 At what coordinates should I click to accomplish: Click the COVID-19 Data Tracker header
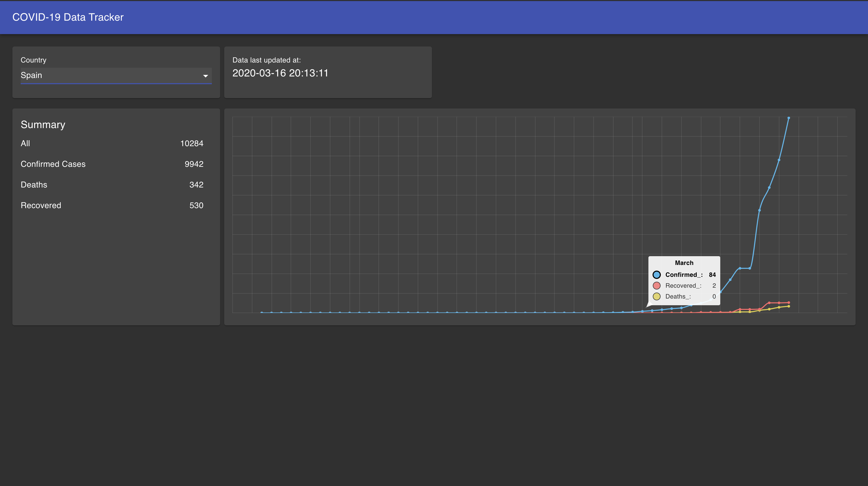click(68, 17)
